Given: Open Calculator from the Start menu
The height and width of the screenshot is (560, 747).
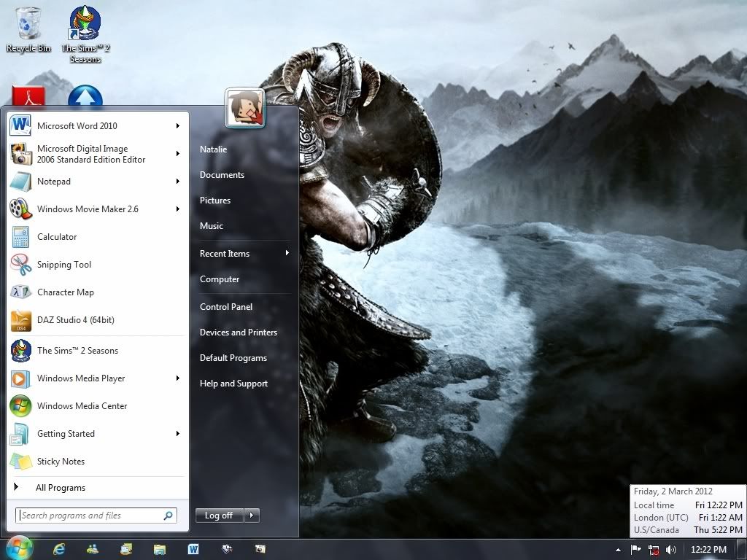Looking at the screenshot, I should click(x=57, y=237).
